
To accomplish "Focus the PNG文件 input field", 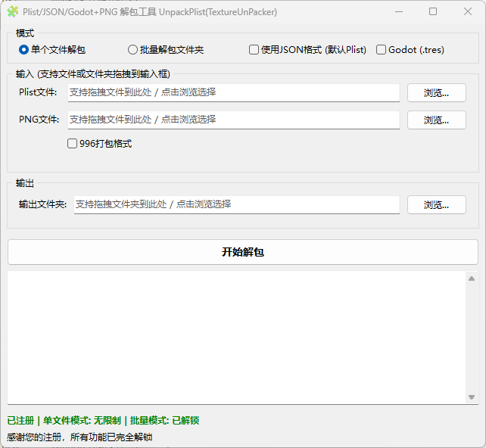I will click(234, 120).
